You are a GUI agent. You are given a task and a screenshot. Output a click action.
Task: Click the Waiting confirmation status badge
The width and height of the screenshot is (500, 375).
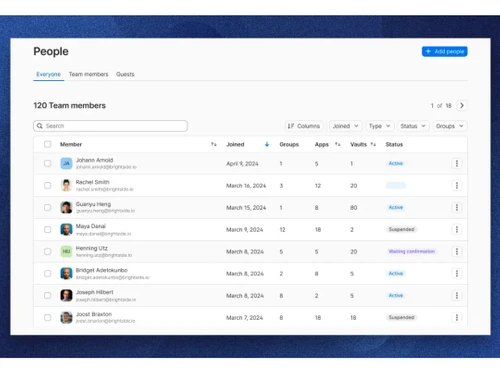pyautogui.click(x=412, y=251)
